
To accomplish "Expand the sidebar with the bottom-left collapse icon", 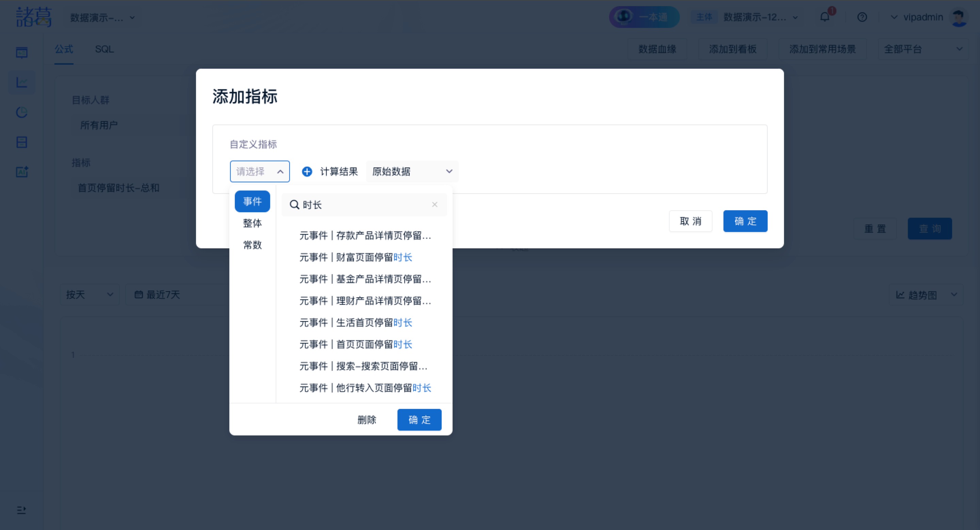I will click(21, 510).
